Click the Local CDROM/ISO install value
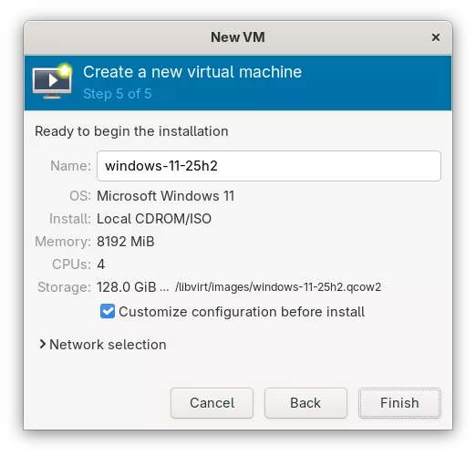This screenshot has width=476, height=456. (154, 219)
